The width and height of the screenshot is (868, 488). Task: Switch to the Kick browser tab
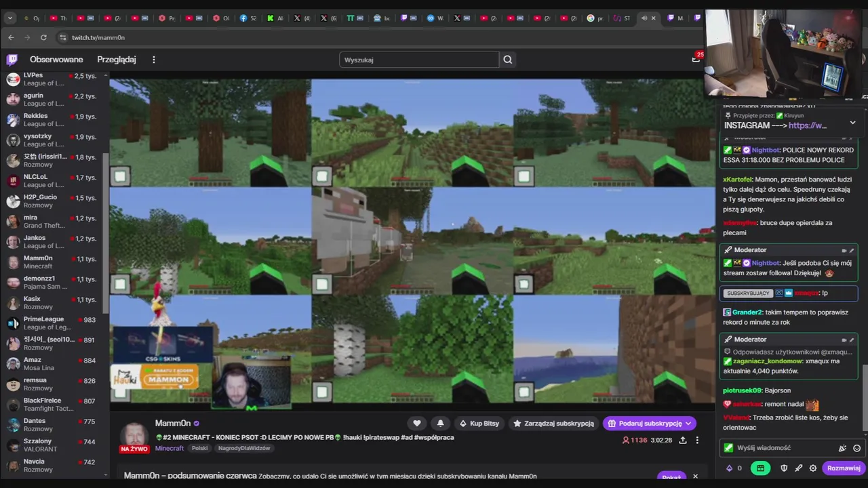(x=275, y=18)
